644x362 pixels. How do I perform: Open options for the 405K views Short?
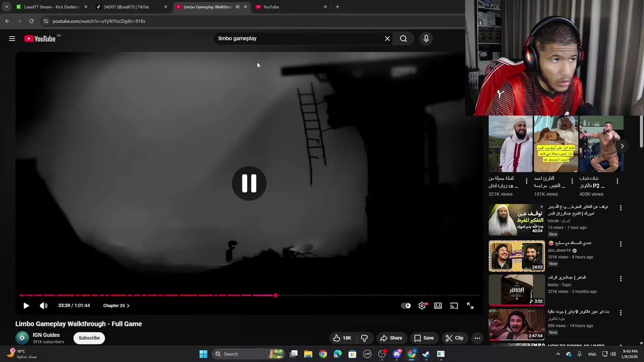[x=617, y=181]
